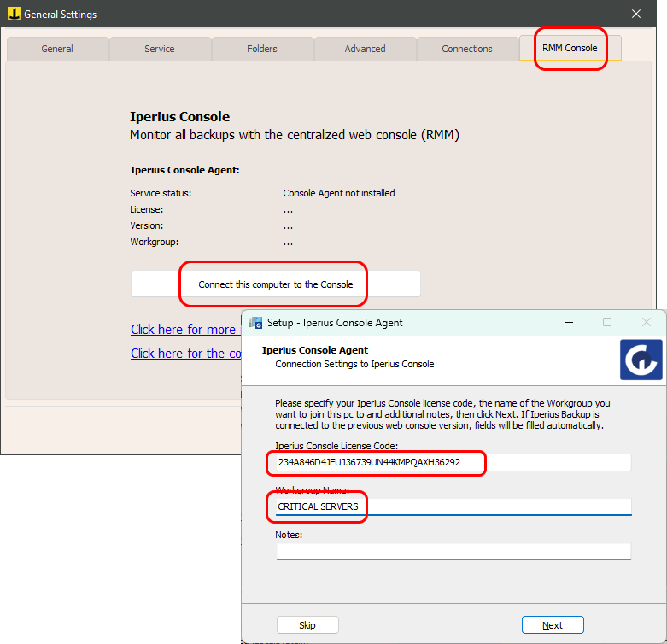Select the Advanced tab

click(365, 49)
